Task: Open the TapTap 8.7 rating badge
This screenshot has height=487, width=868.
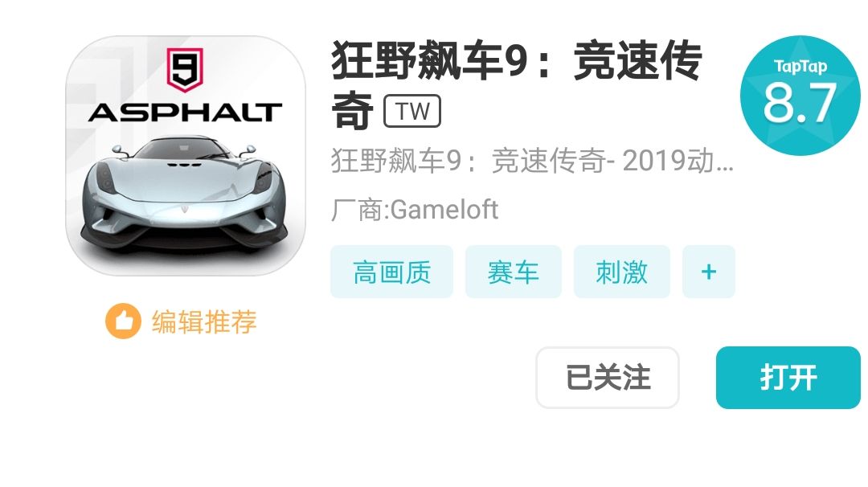Action: click(x=800, y=96)
